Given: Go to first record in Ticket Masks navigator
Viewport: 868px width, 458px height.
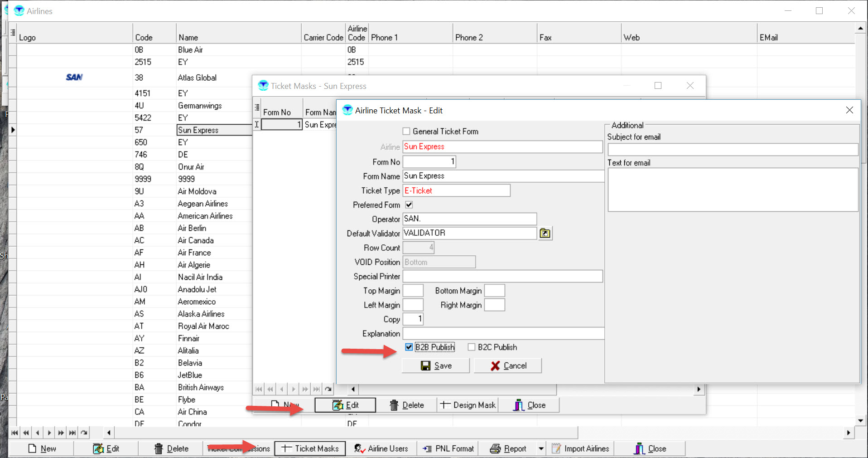Looking at the screenshot, I should tap(259, 389).
